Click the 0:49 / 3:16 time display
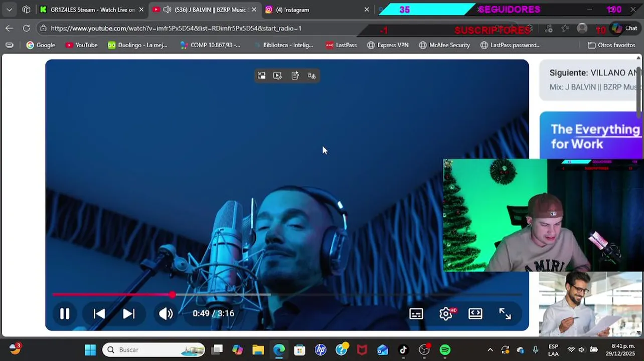644x361 pixels. [x=213, y=313]
